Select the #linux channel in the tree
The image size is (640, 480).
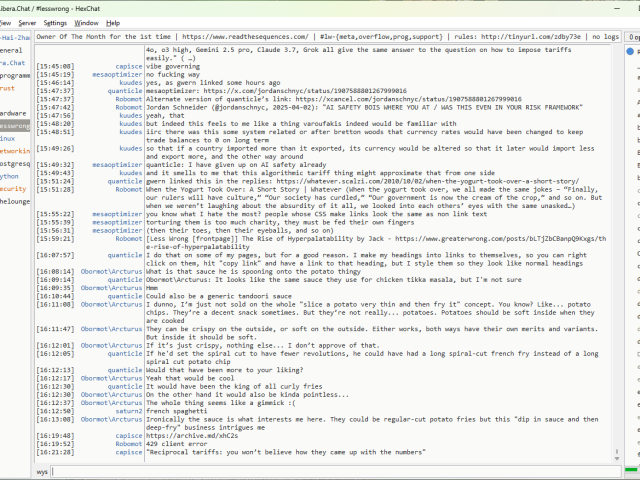[9, 138]
